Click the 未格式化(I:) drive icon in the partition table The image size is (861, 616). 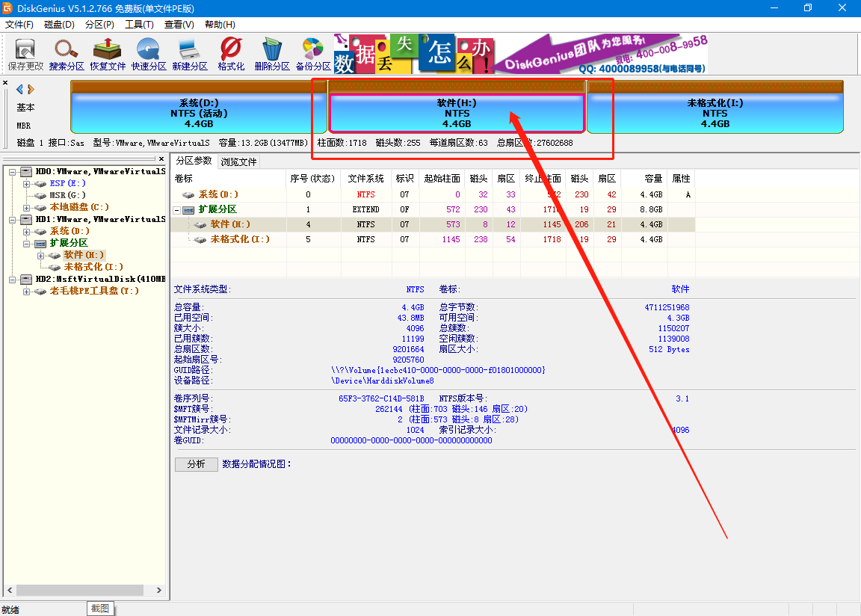tap(200, 239)
